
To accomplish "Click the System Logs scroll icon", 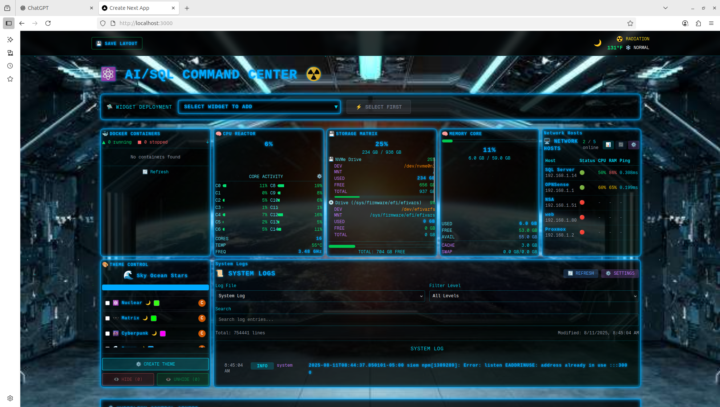I will coord(220,273).
